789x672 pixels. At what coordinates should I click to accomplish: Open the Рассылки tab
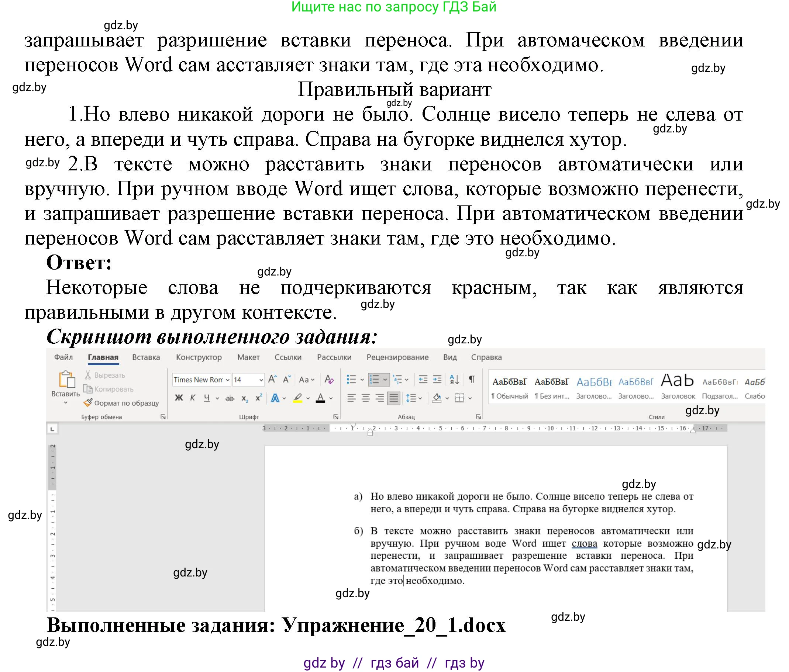(334, 357)
